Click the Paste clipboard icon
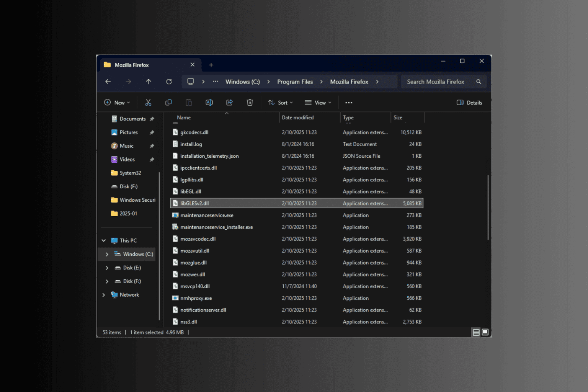 click(x=189, y=103)
